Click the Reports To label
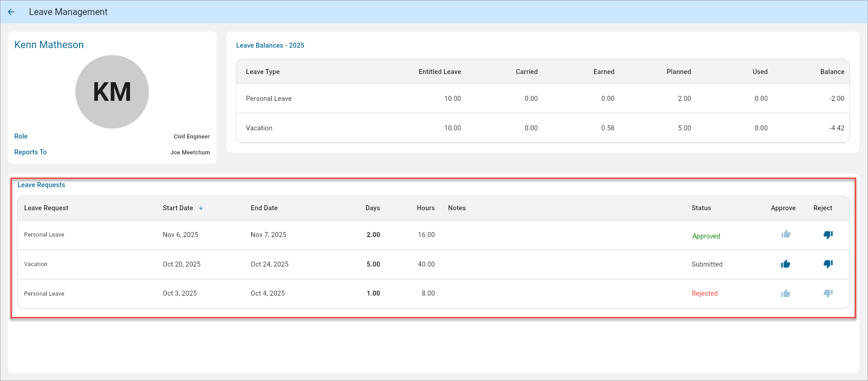The image size is (868, 381). [x=30, y=152]
